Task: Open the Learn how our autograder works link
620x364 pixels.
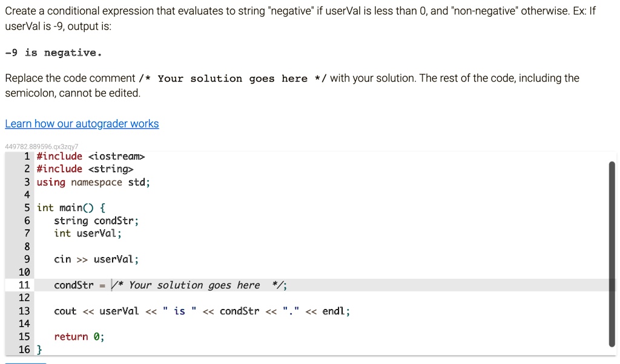Action: click(82, 123)
